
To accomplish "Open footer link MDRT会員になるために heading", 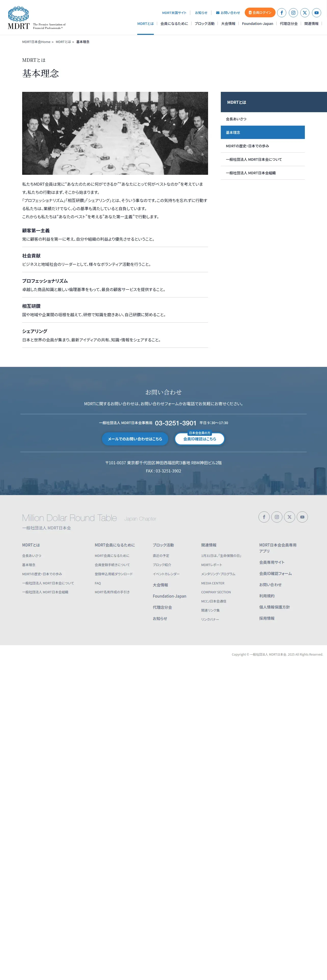I will (115, 545).
